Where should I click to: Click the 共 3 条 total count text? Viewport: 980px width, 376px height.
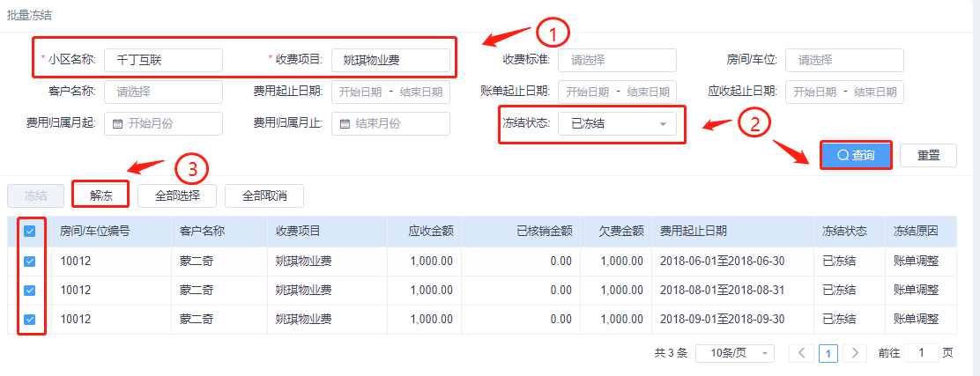click(671, 353)
